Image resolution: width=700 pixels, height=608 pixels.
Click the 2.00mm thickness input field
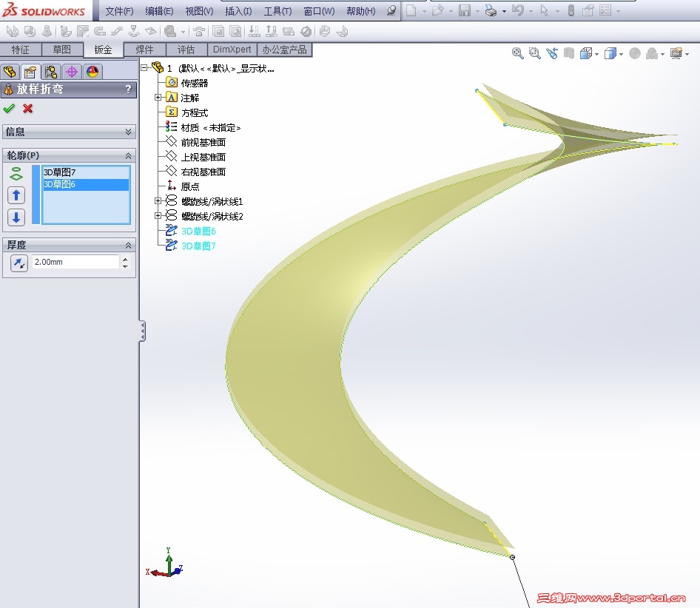[x=75, y=262]
